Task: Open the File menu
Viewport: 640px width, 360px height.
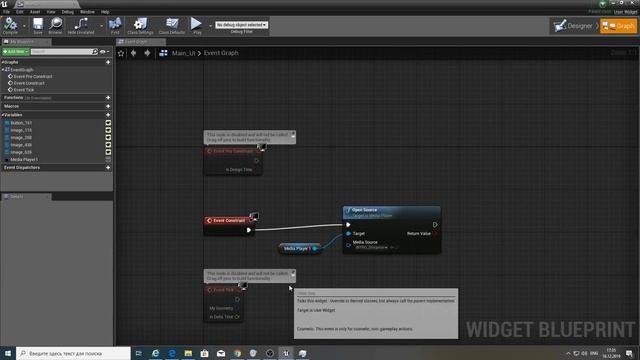Action: (x=7, y=12)
